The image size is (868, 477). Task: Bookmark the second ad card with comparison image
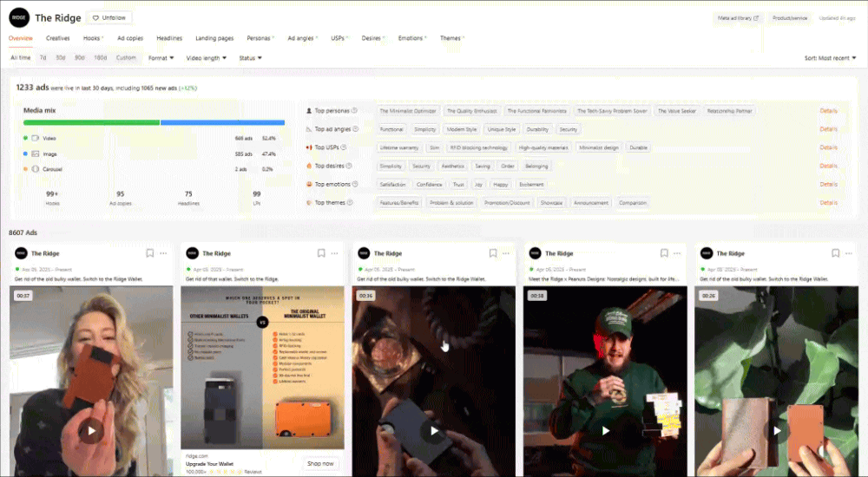click(x=321, y=253)
